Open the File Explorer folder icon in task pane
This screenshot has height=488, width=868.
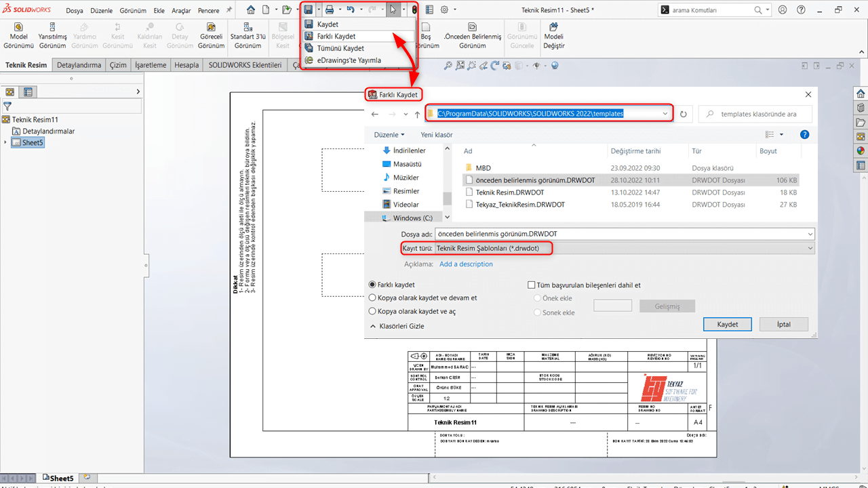click(861, 123)
